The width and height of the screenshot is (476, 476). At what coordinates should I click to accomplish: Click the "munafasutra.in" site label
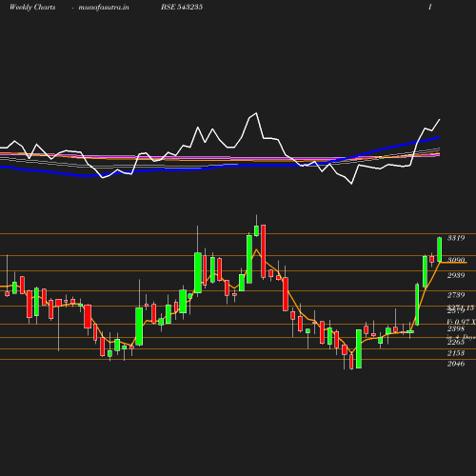104,7
